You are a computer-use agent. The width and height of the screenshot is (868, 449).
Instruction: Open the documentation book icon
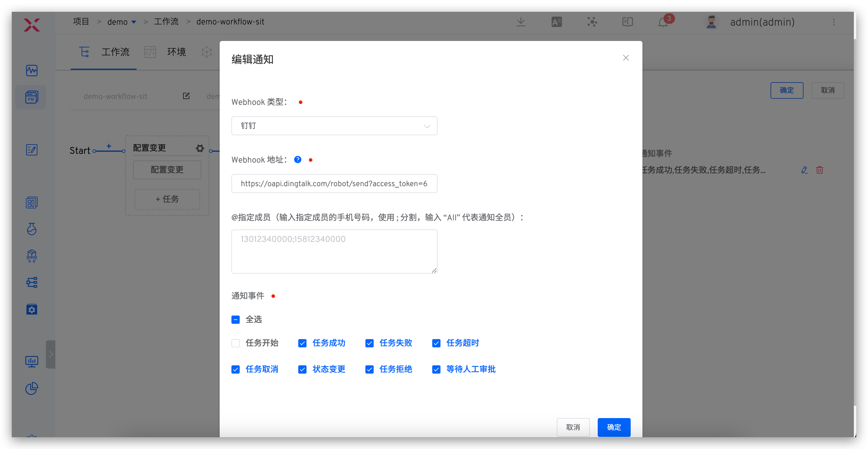[x=627, y=22]
